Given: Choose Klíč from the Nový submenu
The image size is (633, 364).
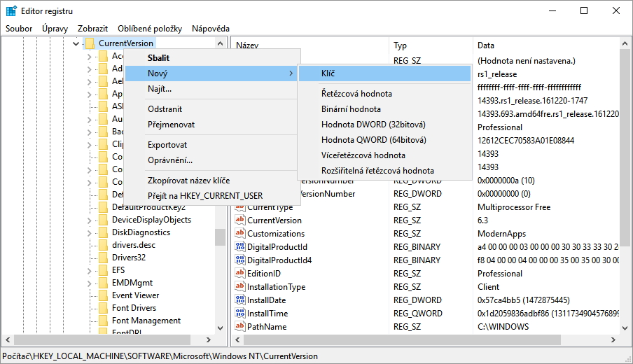Looking at the screenshot, I should pyautogui.click(x=328, y=73).
